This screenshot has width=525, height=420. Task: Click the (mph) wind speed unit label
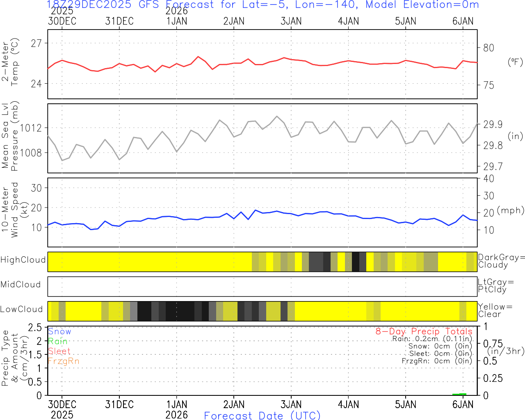(x=510, y=210)
